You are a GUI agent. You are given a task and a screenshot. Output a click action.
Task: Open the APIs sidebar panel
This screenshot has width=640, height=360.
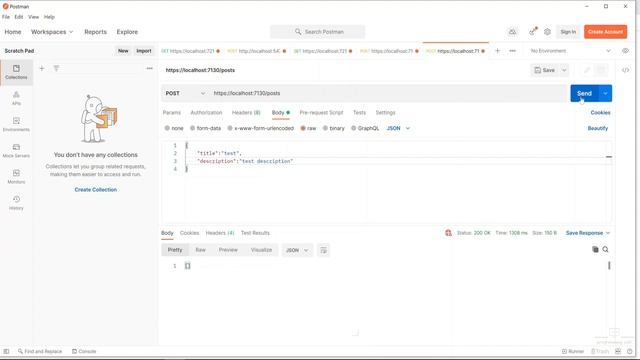16,98
